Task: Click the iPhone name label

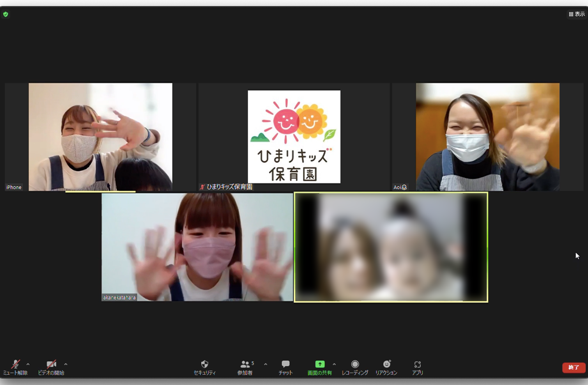Action: pos(14,187)
